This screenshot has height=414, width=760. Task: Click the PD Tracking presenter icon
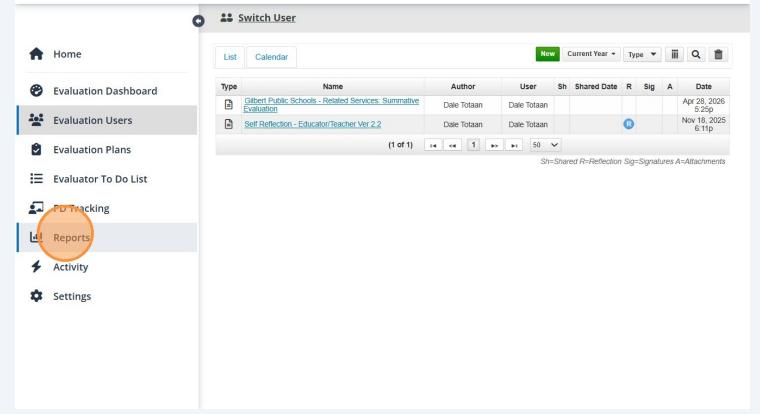[36, 208]
